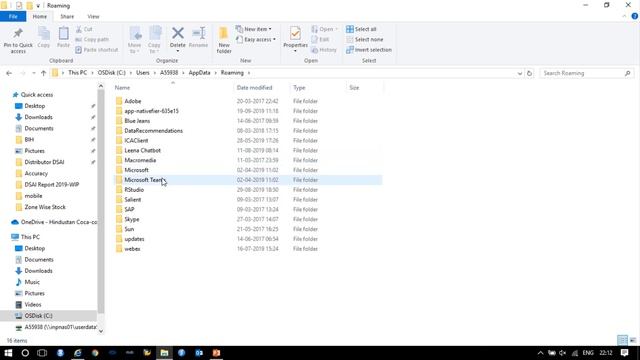Open Task View on taskbar
Image resolution: width=640 pixels, height=360 pixels.
[42, 353]
